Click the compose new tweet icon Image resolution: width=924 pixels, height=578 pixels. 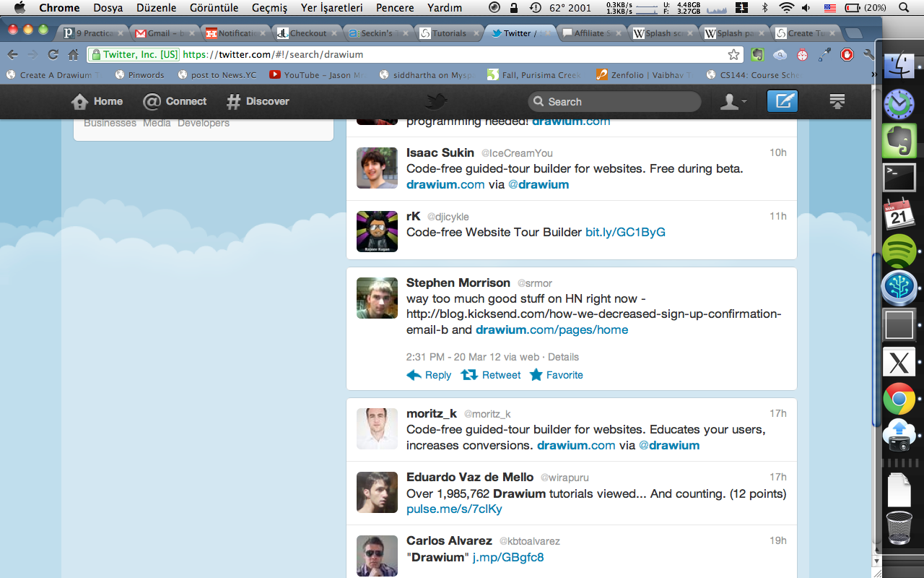tap(783, 102)
